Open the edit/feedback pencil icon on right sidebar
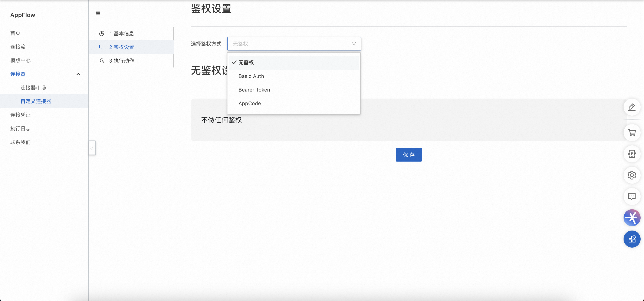This screenshot has height=301, width=644. (x=632, y=107)
